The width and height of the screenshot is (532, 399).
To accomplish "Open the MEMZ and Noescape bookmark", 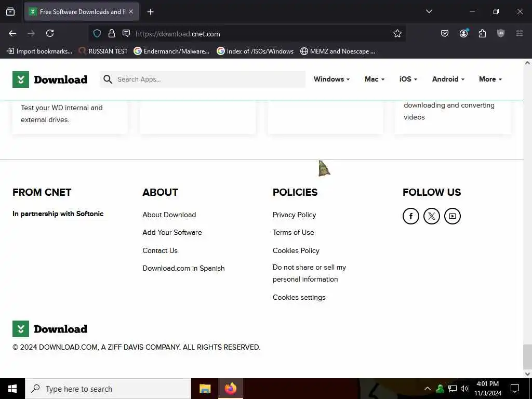I will coord(338,51).
